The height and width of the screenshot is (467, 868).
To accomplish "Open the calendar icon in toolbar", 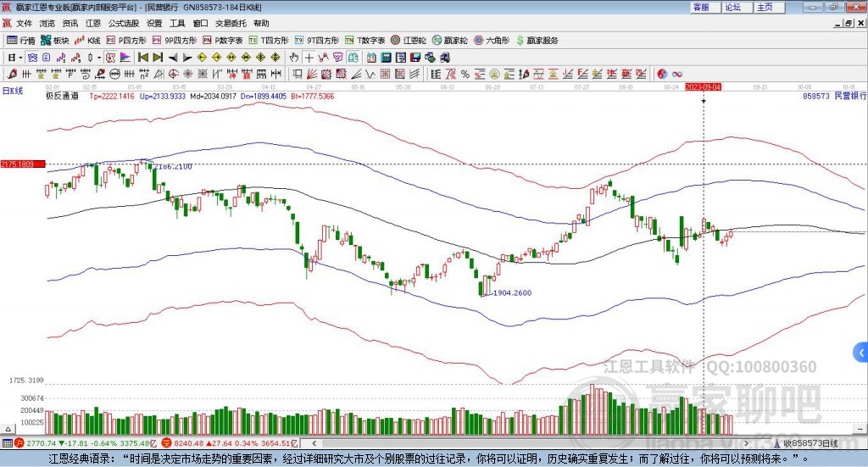I will click(371, 58).
